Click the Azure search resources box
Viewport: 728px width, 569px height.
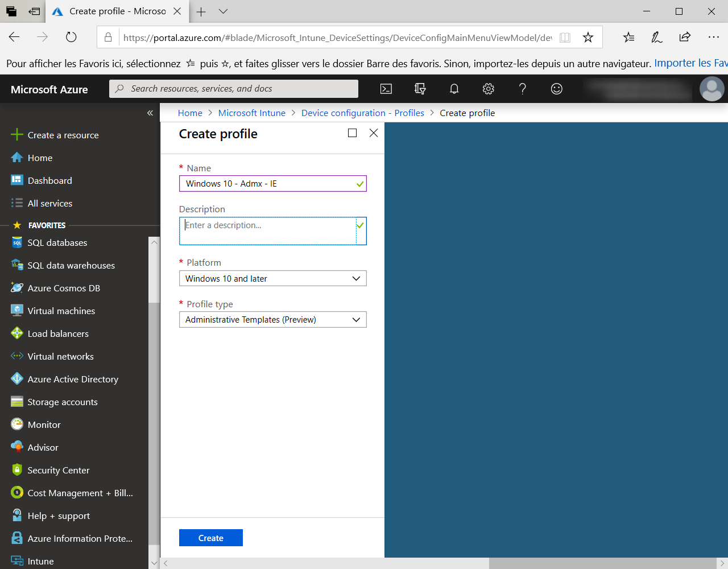[234, 89]
